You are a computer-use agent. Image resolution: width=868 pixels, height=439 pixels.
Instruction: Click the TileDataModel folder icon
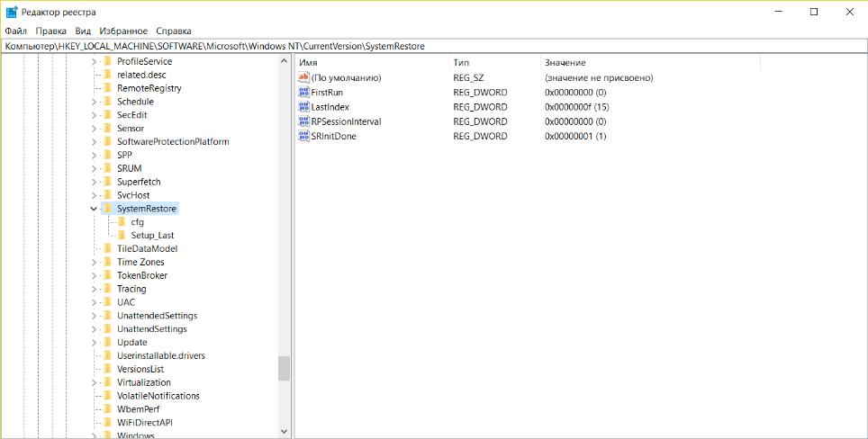pyautogui.click(x=107, y=249)
